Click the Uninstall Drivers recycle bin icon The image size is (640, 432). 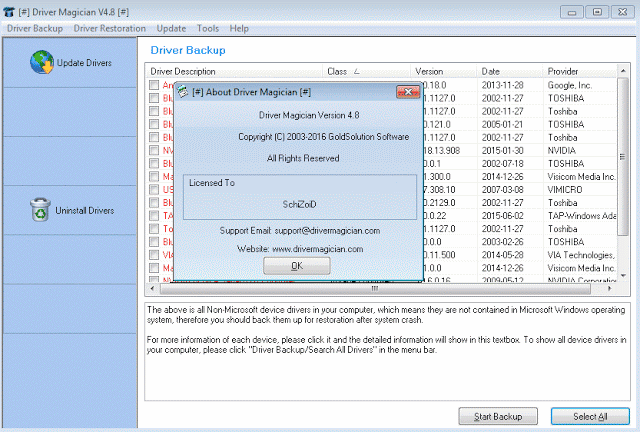click(40, 210)
